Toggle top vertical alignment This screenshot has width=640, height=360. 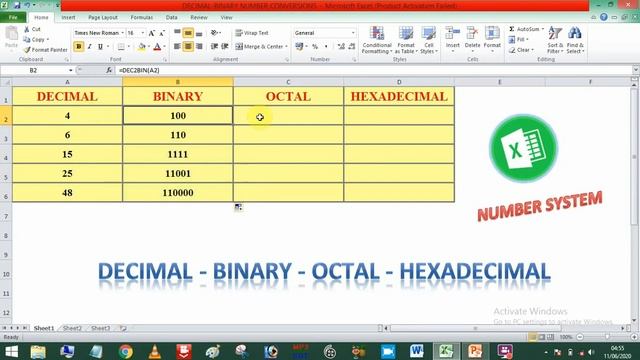tap(177, 33)
